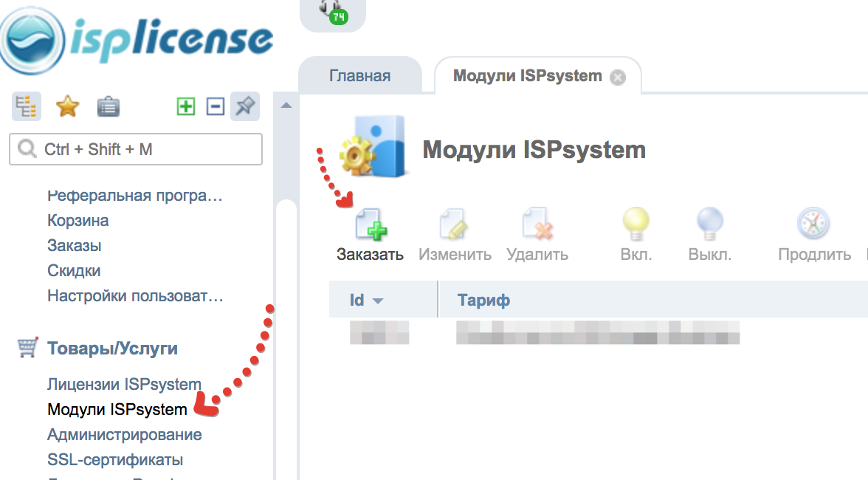This screenshot has width=868, height=480.
Task: Select the menu tree view icon
Action: (x=27, y=107)
